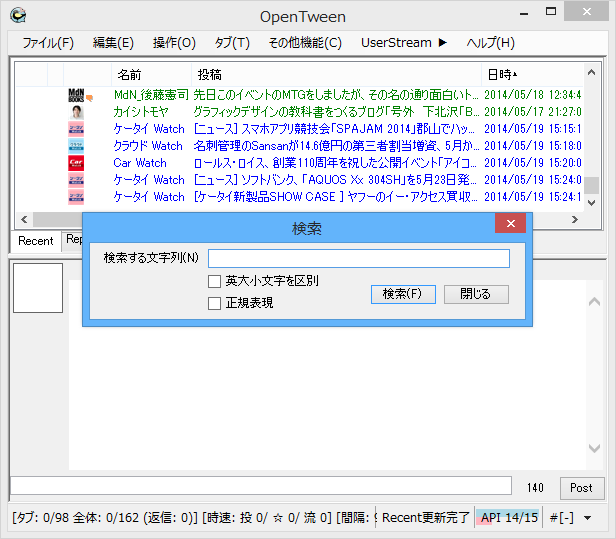Select the ケータイ Watch AQUOS Xx 304SH tweet
This screenshot has width=616, height=539.
(299, 180)
